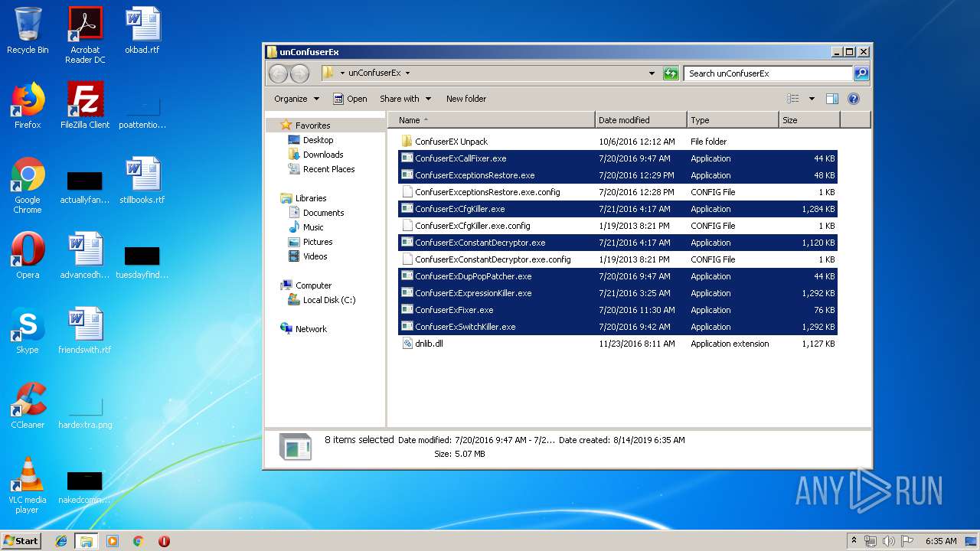Open CCleaner desktop shortcut
This screenshot has width=980, height=551.
pos(28,406)
